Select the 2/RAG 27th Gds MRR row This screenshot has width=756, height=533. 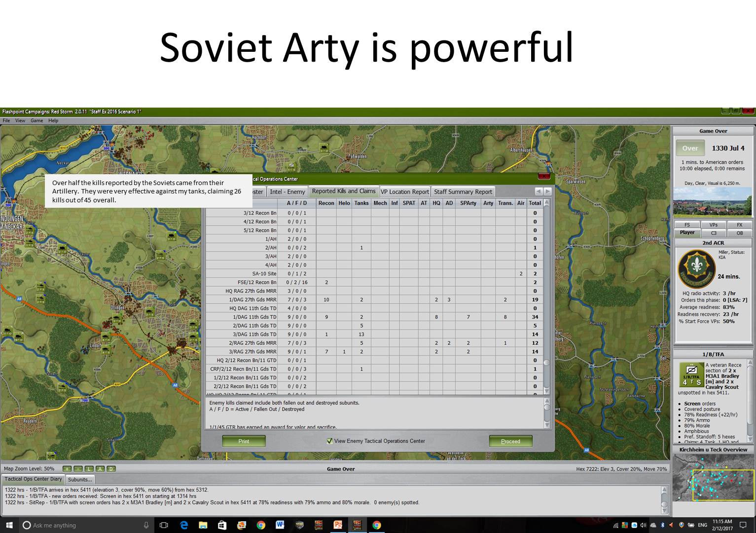pyautogui.click(x=374, y=343)
